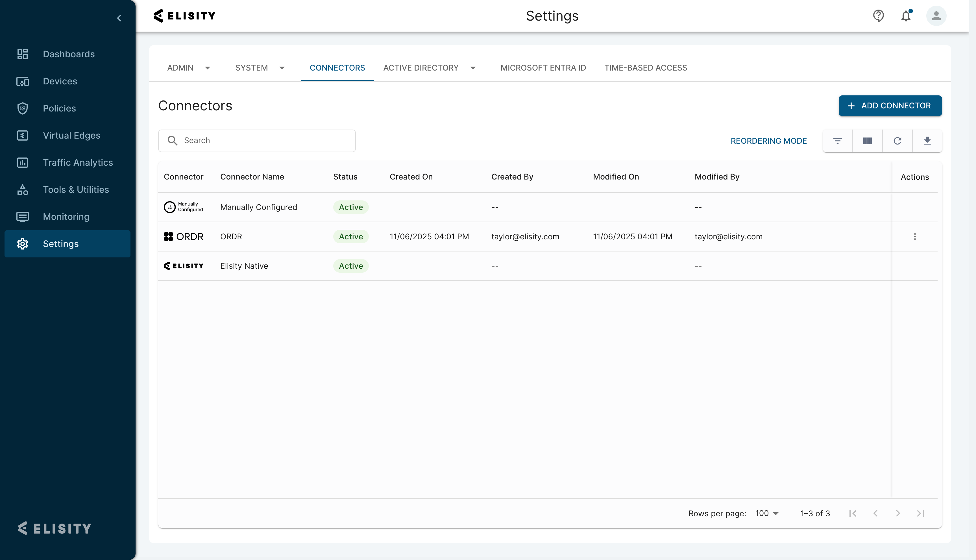Navigate to Devices

(60, 82)
